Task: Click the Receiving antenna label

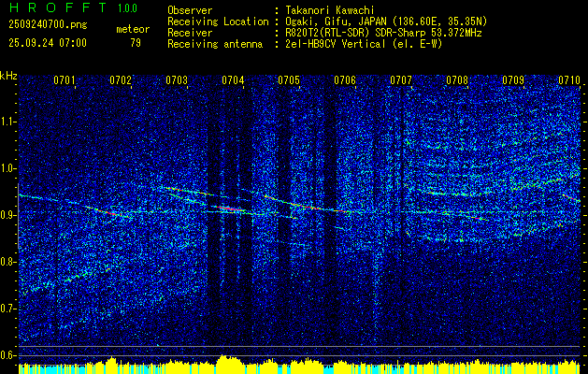Action: [215, 44]
